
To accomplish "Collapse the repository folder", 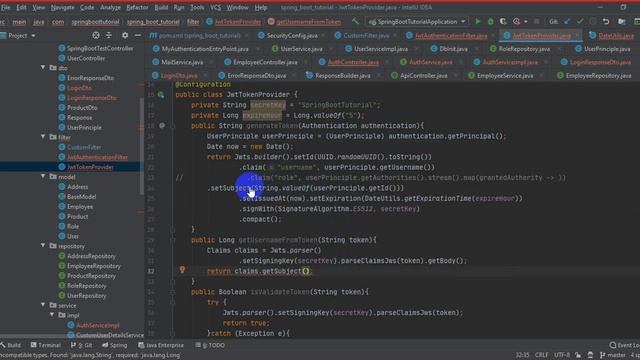I will tap(43, 246).
